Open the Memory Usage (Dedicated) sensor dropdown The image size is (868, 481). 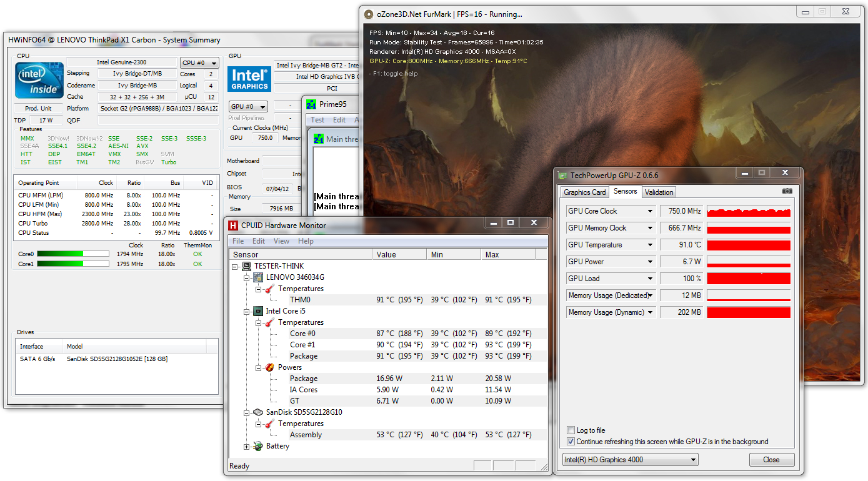pos(651,295)
